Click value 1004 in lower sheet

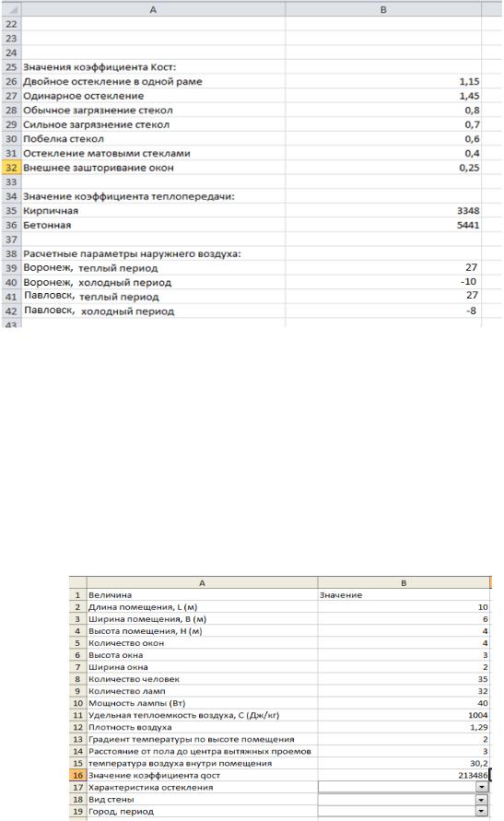point(478,715)
